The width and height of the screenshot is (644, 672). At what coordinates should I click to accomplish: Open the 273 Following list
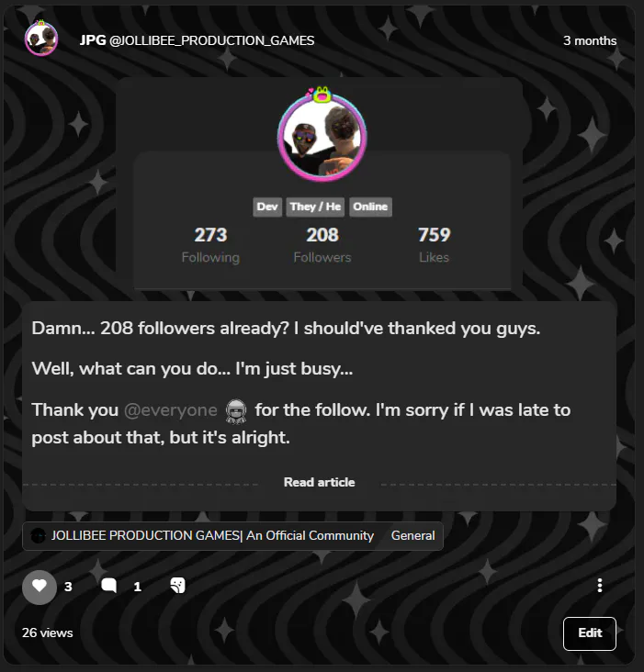(210, 245)
